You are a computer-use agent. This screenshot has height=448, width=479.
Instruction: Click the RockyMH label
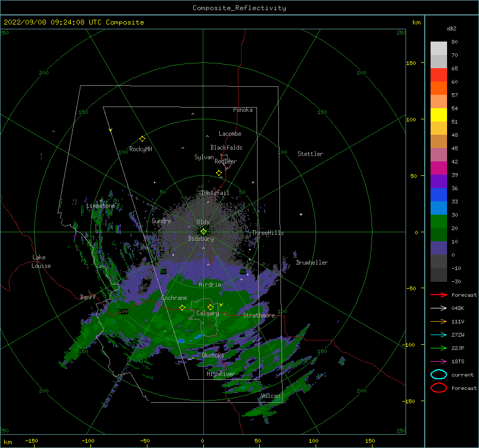[x=141, y=149]
